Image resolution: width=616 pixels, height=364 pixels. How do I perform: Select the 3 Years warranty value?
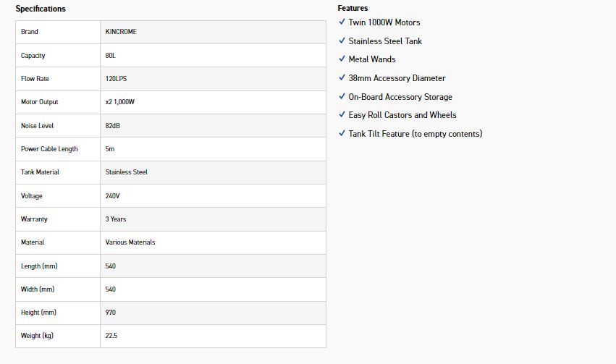tap(116, 219)
